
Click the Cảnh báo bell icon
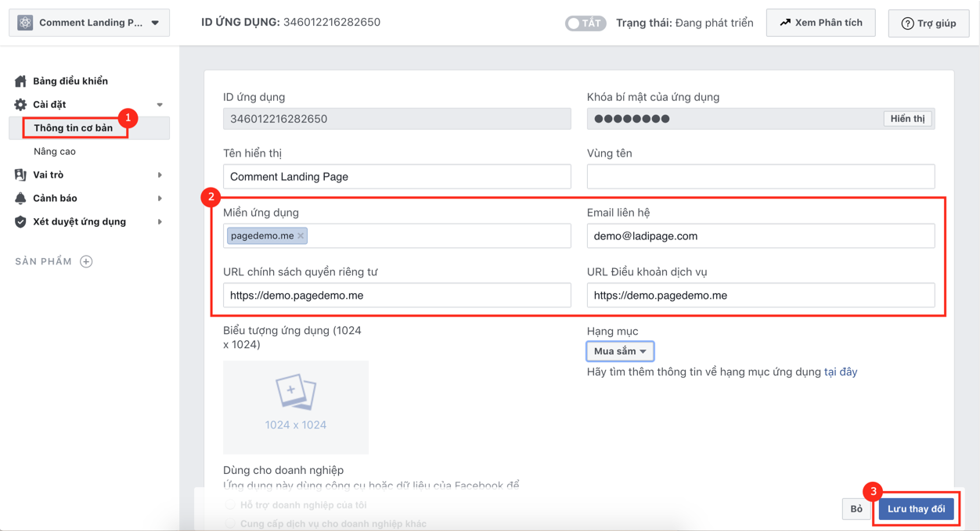20,199
